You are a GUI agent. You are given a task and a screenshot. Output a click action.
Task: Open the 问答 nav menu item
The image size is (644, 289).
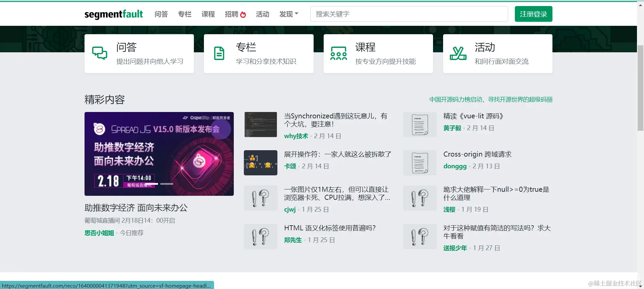pyautogui.click(x=161, y=14)
